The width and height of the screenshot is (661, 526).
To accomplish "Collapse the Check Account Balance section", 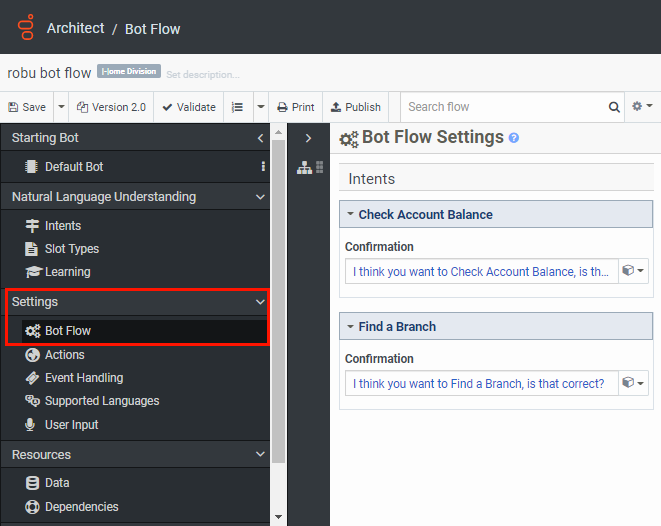I will pos(350,214).
